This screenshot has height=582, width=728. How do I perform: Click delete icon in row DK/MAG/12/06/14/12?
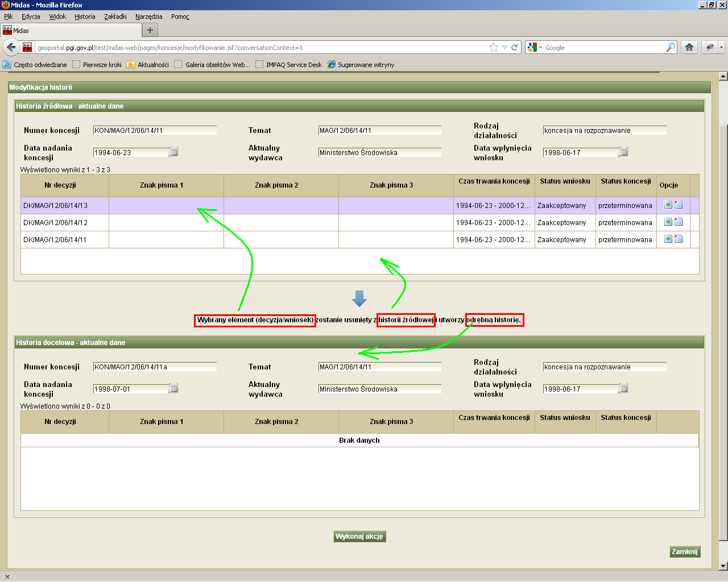tap(679, 222)
